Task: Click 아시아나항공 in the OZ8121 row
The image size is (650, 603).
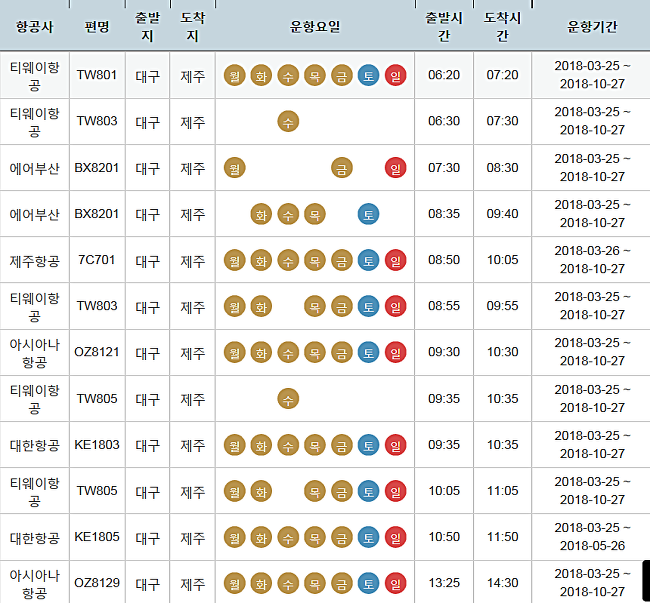Action: 35,353
